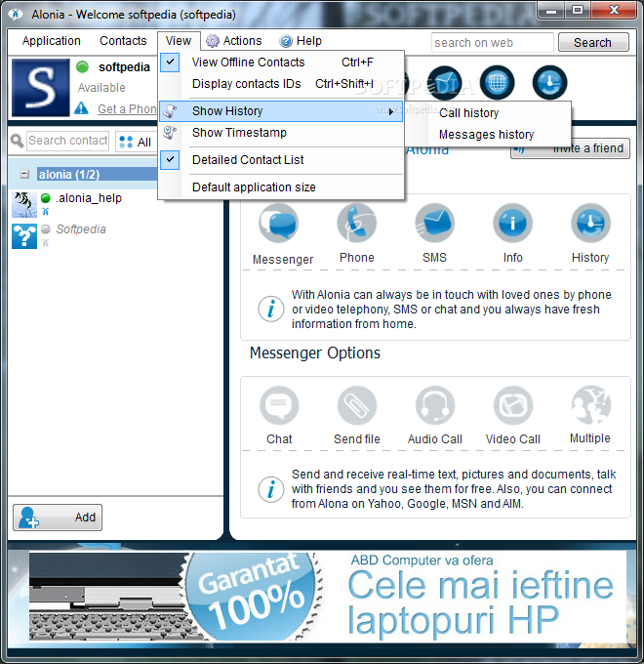Click the softpedia profile avatar picture

[41, 88]
